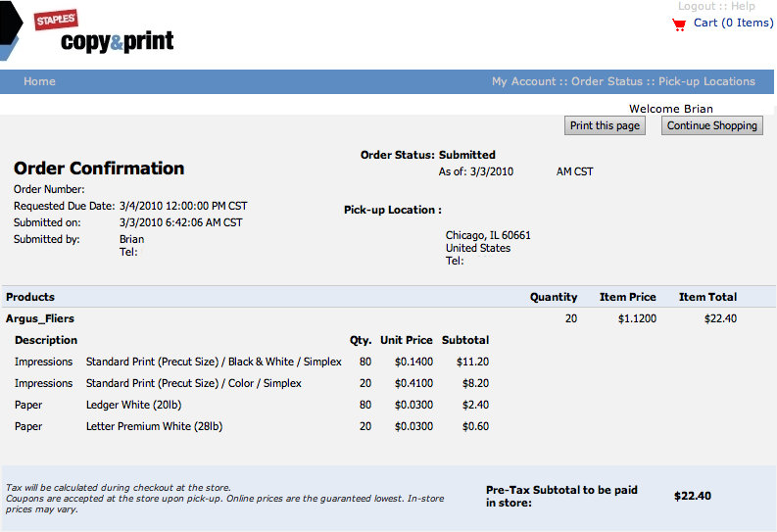Screen dimensions: 777x532
Task: Click the Pre-Tax Subtotal to be paid label
Action: tap(561, 497)
